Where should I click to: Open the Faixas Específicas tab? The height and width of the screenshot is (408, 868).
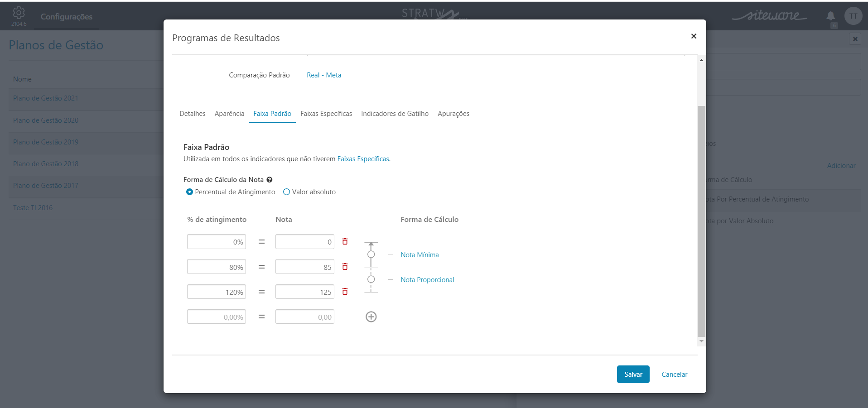(x=326, y=114)
